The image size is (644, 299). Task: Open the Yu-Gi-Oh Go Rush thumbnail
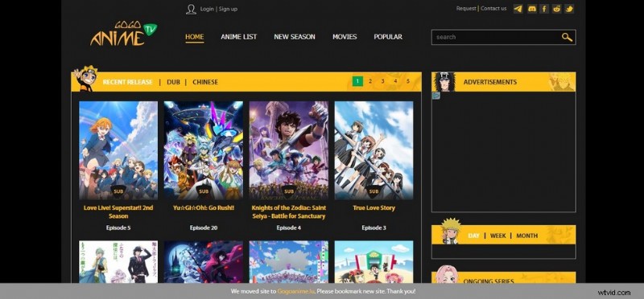tap(204, 150)
